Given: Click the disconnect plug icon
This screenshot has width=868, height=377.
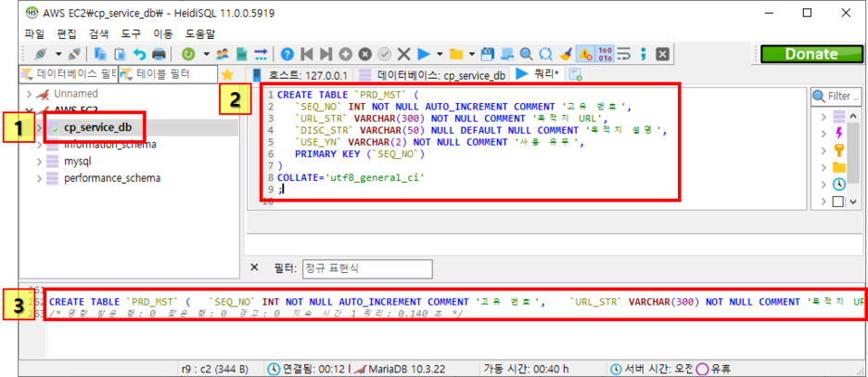Looking at the screenshot, I should 74,54.
